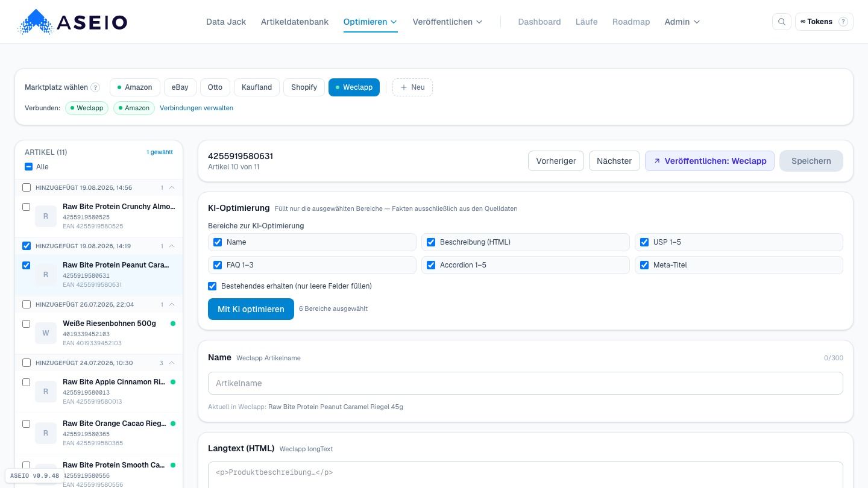
Task: Click the green status dot of Weiße Riesenbohnen 500g
Action: click(x=173, y=324)
